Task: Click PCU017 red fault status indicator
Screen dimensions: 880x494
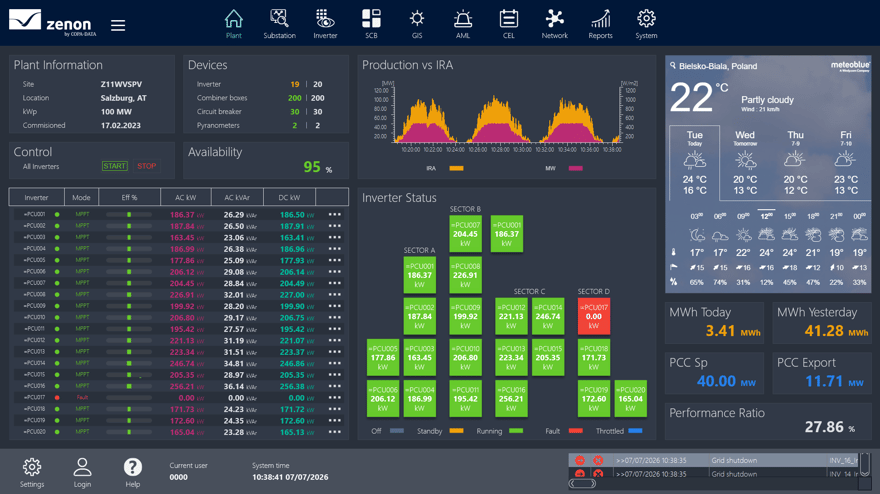Action: coord(57,397)
